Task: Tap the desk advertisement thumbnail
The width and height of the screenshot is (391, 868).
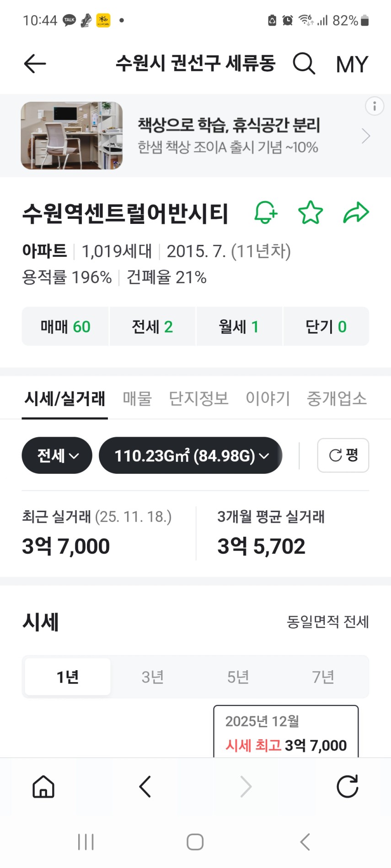Action: click(x=72, y=136)
